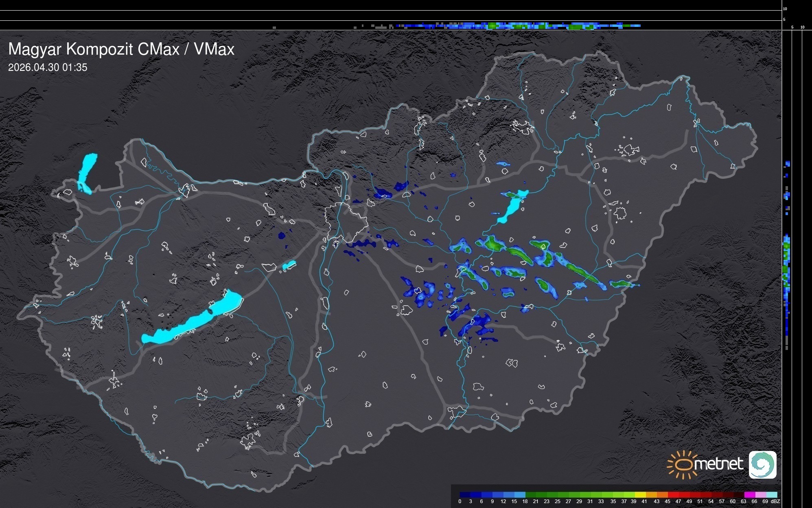Click the Magyar Kompozit CMax / VMax title
The width and height of the screenshot is (812, 508).
(x=121, y=49)
